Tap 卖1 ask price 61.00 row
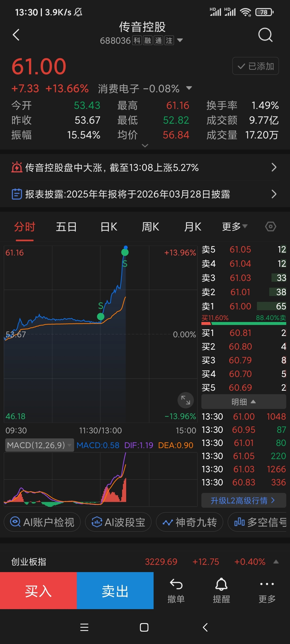 tap(244, 306)
